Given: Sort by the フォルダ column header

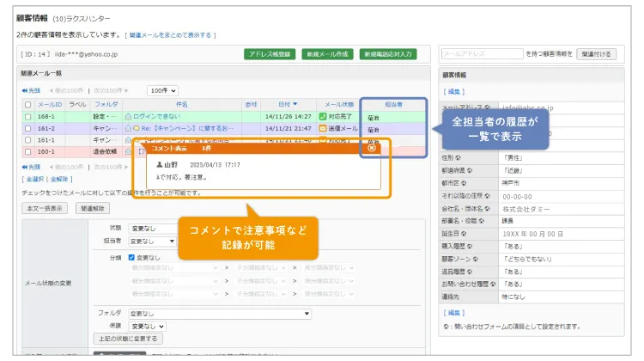Looking at the screenshot, I should pyautogui.click(x=106, y=105).
